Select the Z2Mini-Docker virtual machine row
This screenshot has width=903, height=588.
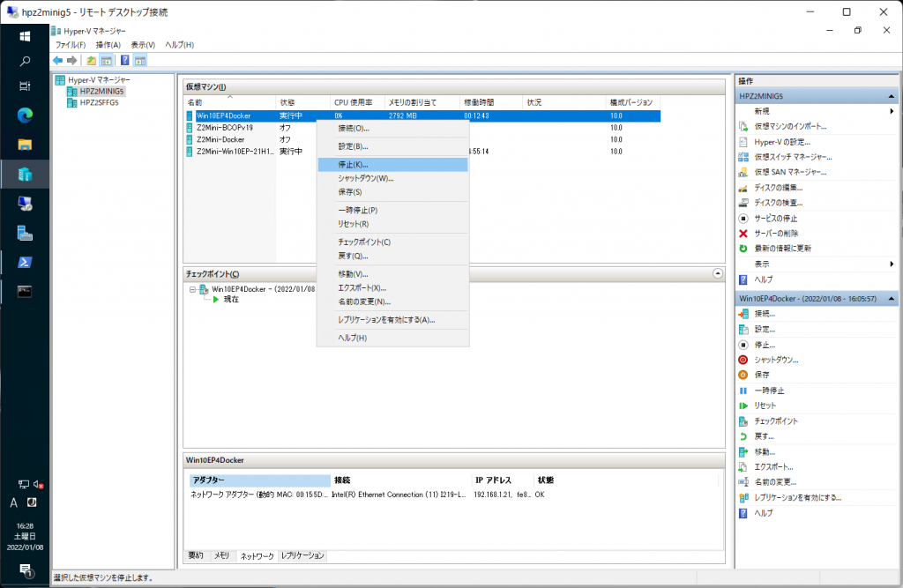point(422,139)
